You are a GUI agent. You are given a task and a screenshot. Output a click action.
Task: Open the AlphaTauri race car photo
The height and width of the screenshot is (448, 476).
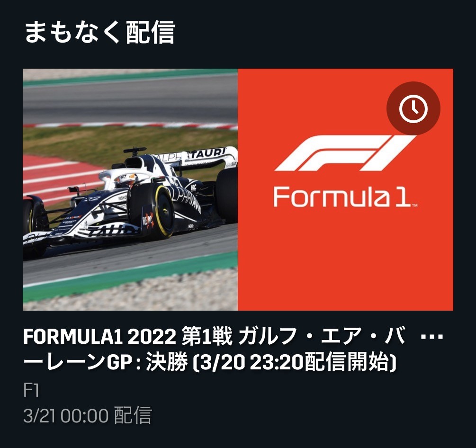[130, 190]
